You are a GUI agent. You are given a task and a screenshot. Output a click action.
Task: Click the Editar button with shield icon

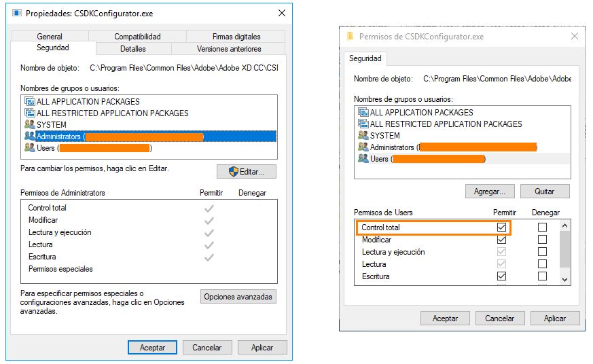(246, 172)
